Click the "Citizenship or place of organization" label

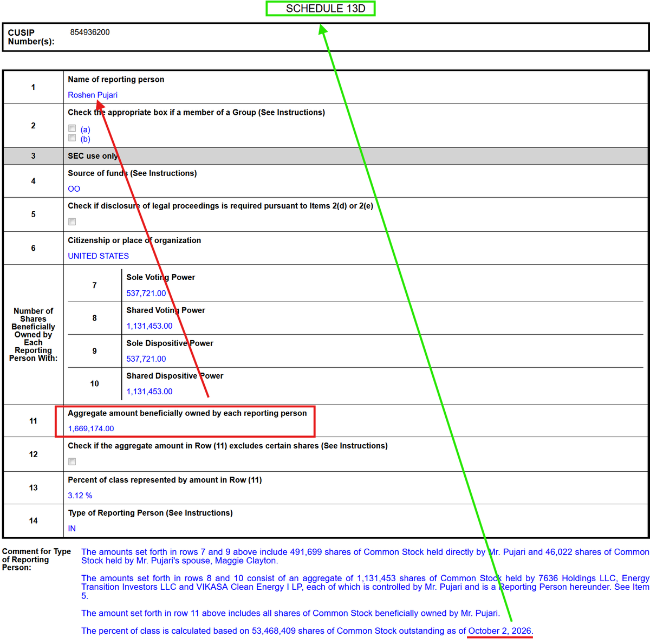134,240
